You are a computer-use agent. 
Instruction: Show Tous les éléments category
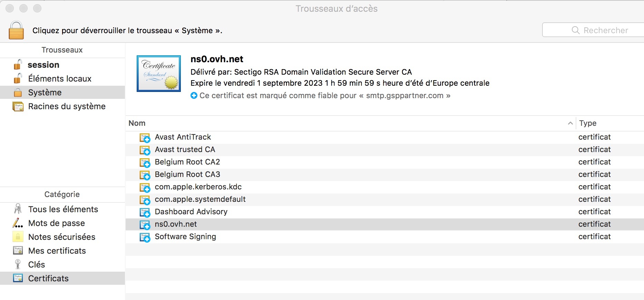tap(63, 209)
